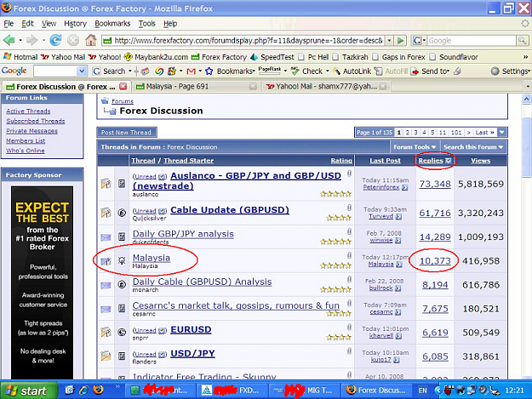
Task: Click the Post New Thread button
Action: (x=127, y=132)
